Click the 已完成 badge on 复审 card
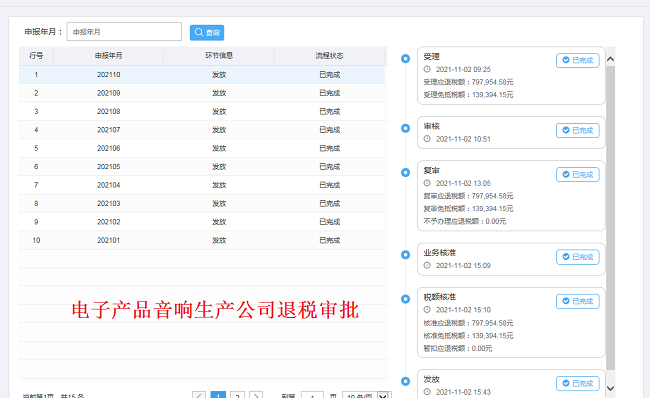This screenshot has width=650, height=398. (x=577, y=175)
